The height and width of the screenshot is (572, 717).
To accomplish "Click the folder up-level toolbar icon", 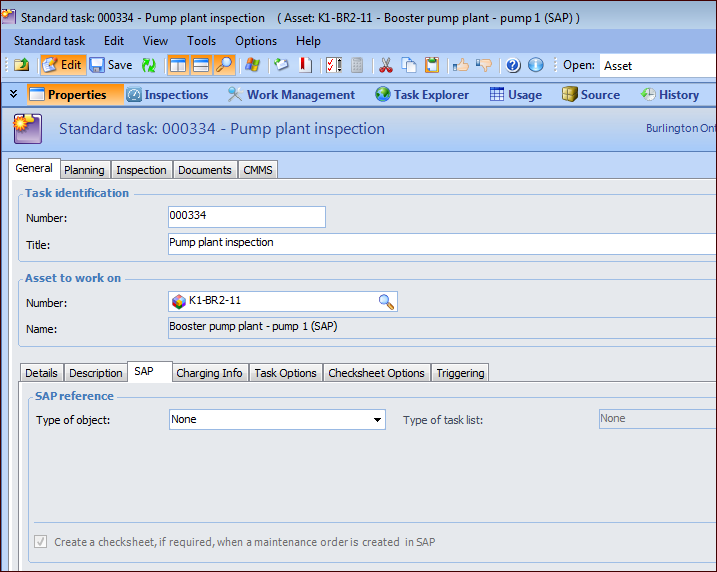I will [21, 65].
